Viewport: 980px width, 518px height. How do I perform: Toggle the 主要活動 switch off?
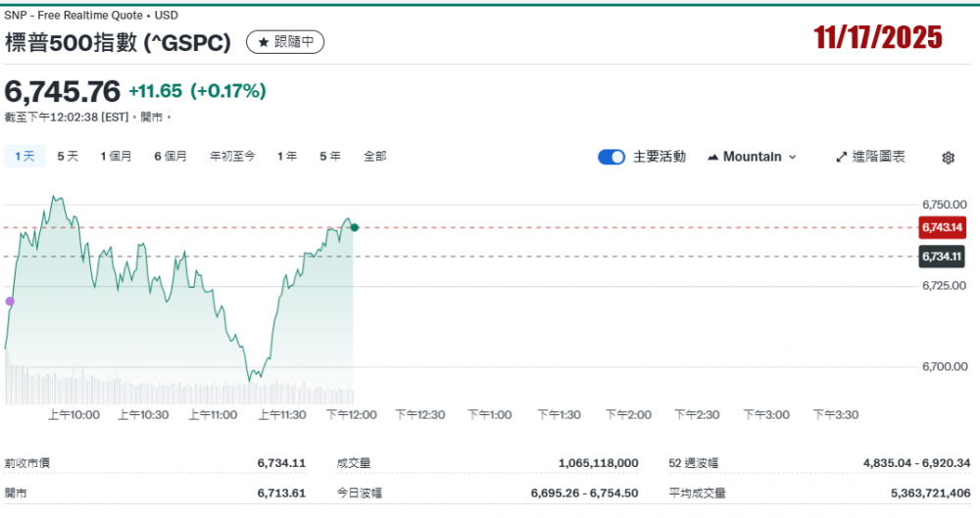coord(612,157)
